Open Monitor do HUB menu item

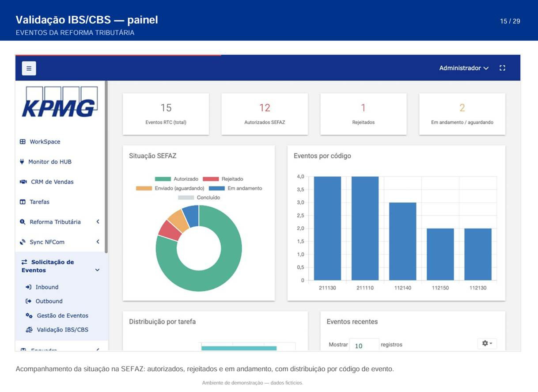point(50,162)
